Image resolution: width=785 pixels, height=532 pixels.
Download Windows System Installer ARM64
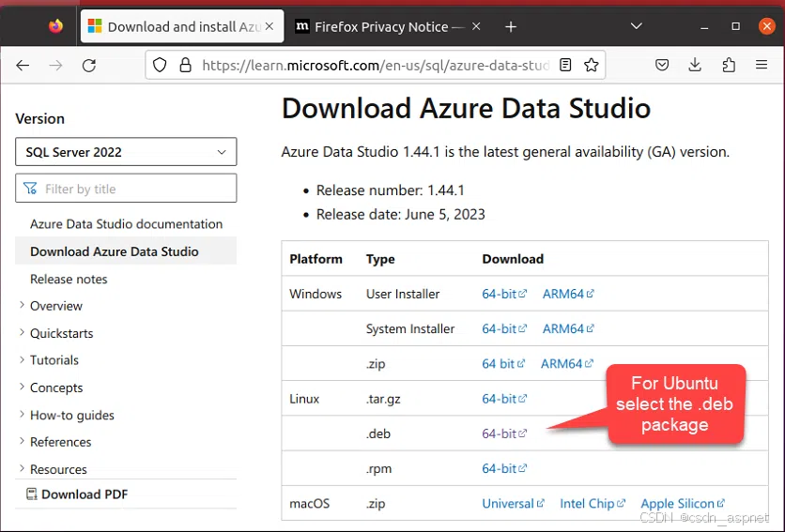(x=568, y=328)
